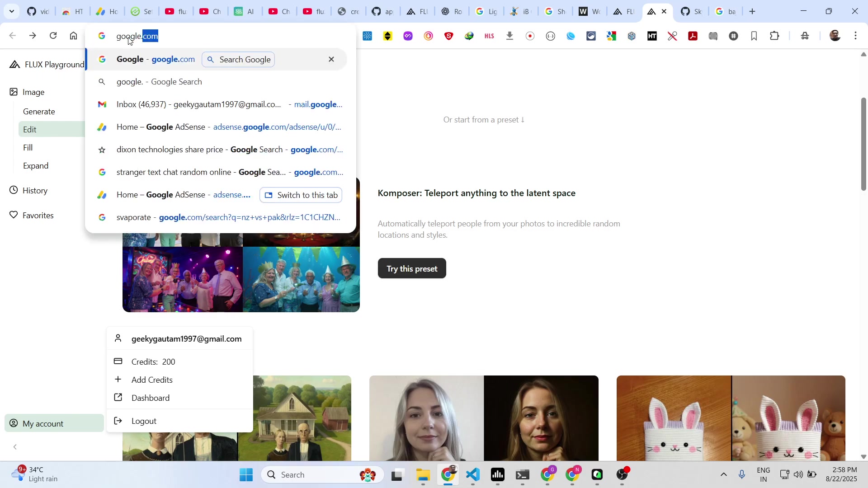This screenshot has width=868, height=488.
Task: Click the HT extension icon
Action: (x=652, y=36)
